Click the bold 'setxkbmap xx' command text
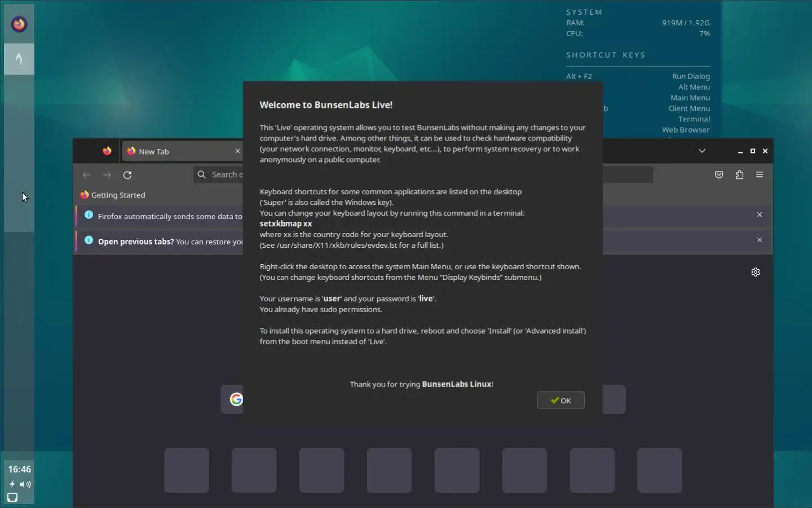The height and width of the screenshot is (508, 812). coord(285,224)
